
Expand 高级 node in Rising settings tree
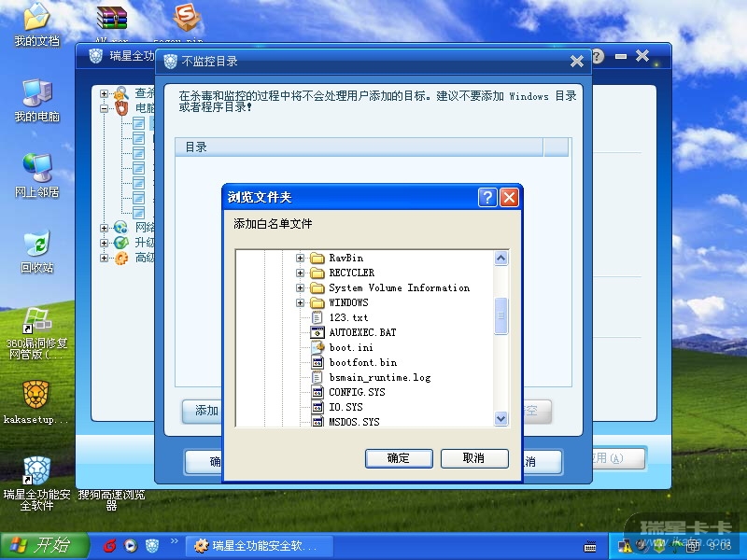click(x=104, y=259)
